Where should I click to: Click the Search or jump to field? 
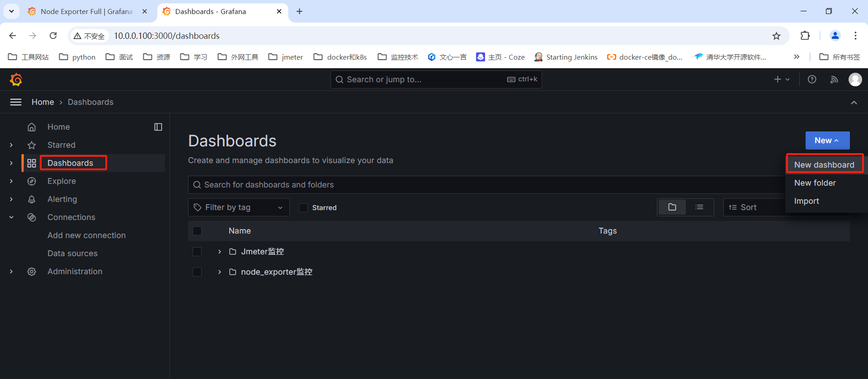(x=436, y=80)
